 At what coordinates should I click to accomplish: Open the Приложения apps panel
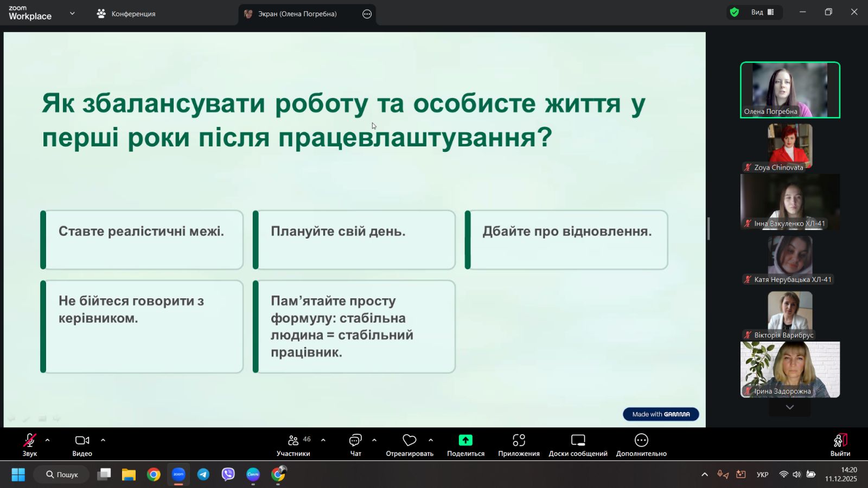point(519,441)
